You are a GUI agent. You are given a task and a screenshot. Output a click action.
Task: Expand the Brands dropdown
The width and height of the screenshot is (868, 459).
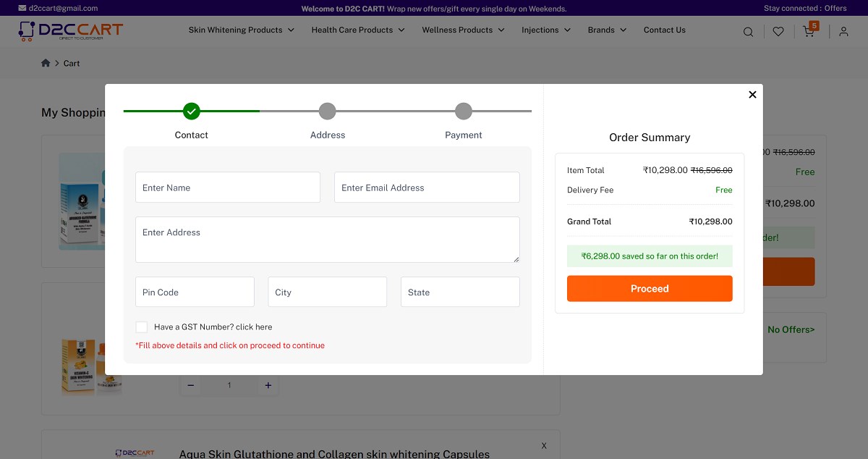pyautogui.click(x=606, y=30)
